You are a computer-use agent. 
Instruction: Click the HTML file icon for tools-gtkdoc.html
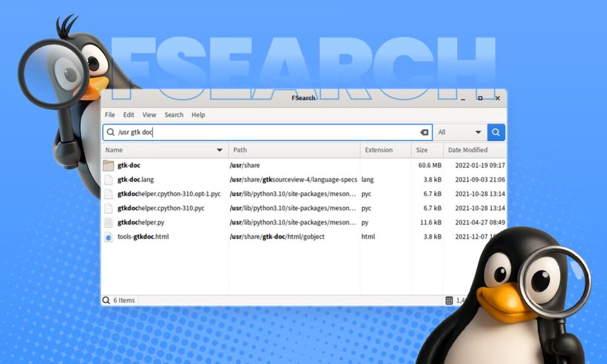click(x=109, y=237)
